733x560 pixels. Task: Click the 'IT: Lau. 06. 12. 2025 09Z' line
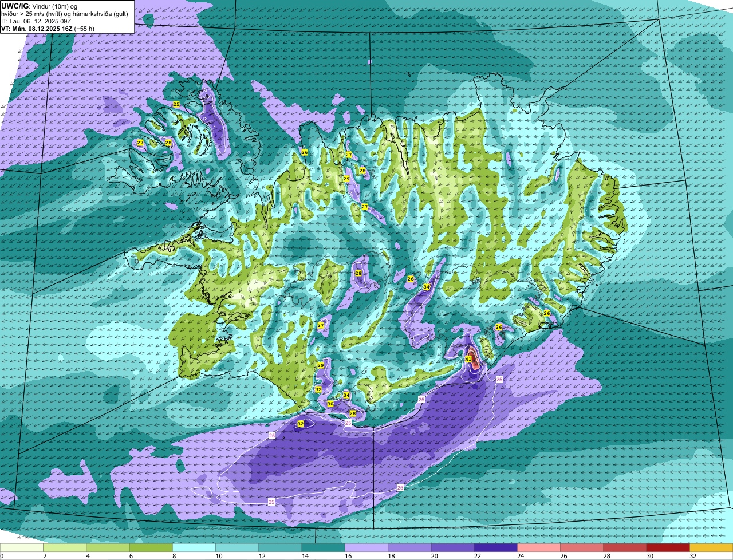click(36, 21)
